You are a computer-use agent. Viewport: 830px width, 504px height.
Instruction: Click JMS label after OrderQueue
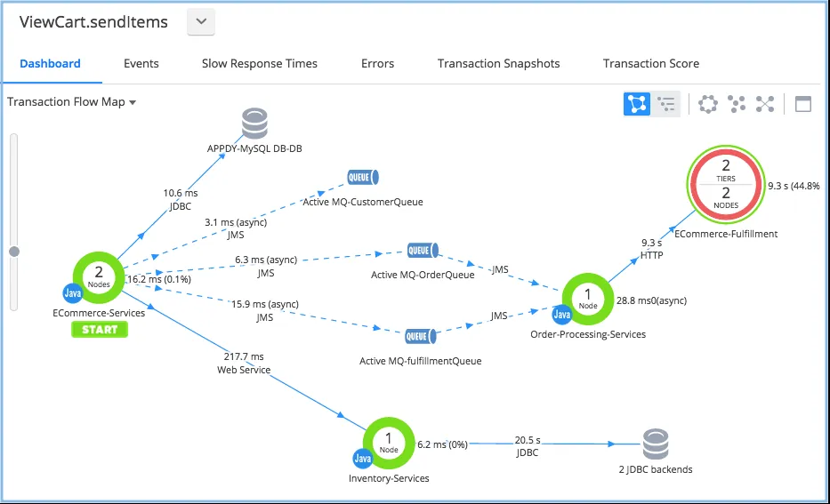[x=500, y=269]
